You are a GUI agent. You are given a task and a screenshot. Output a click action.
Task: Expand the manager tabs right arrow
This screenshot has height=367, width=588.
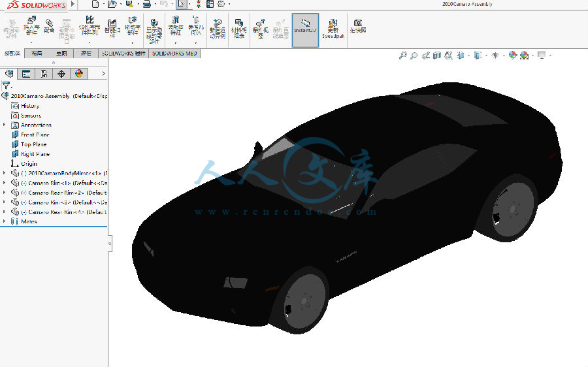pos(103,74)
